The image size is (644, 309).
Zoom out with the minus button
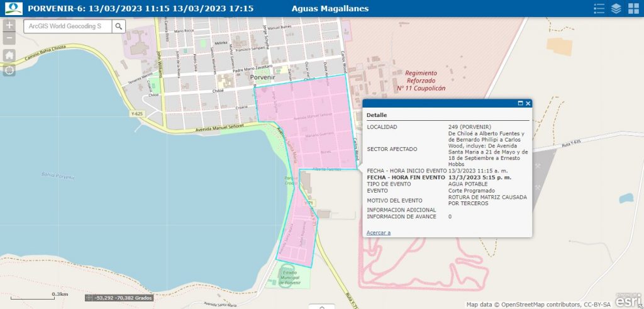point(9,39)
